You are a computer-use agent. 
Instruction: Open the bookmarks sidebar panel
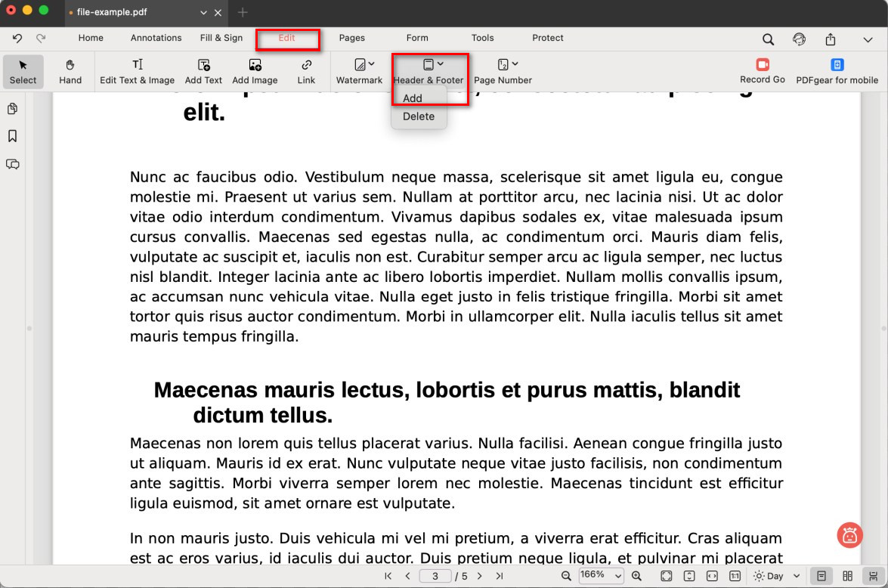pos(12,136)
